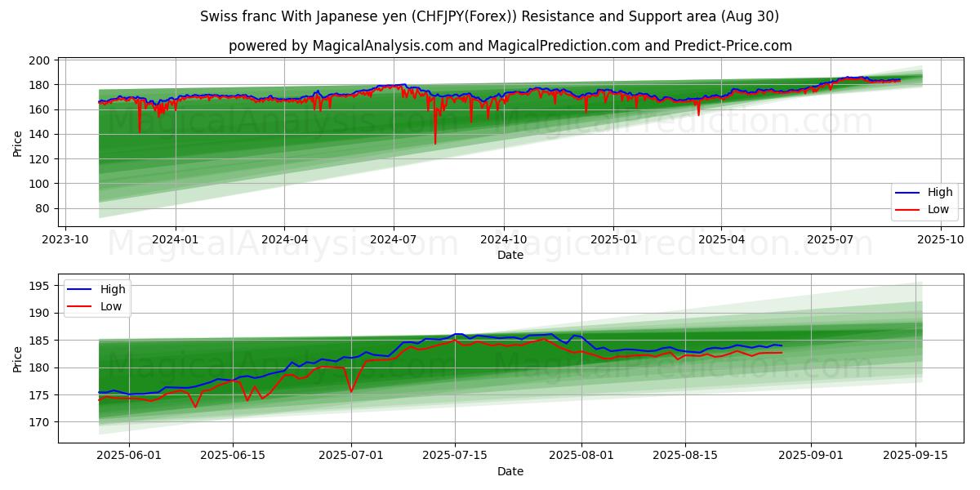
Task: Click the '2024-10' date tick label
Action: click(x=503, y=239)
